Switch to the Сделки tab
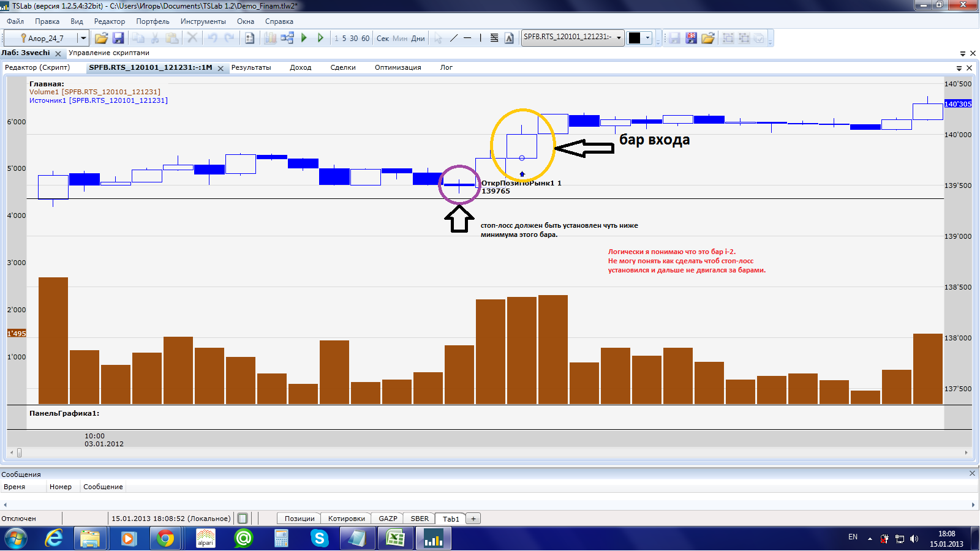The width and height of the screenshot is (980, 551). [x=343, y=67]
